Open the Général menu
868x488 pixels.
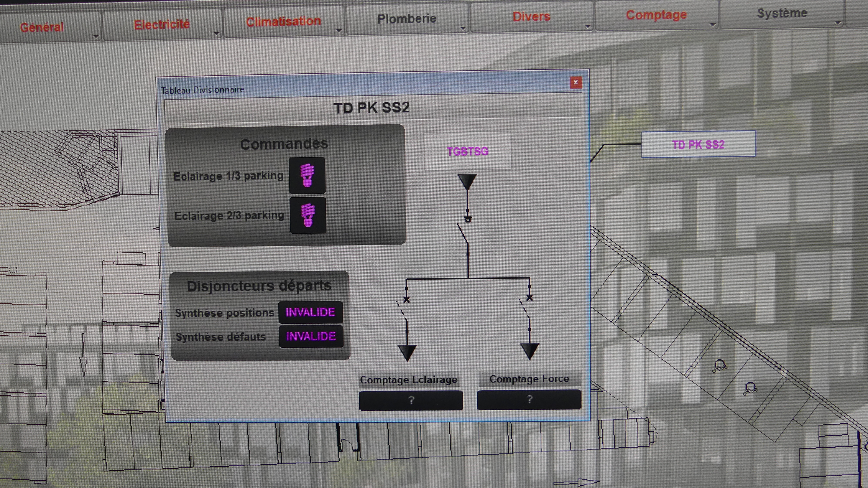click(x=42, y=27)
